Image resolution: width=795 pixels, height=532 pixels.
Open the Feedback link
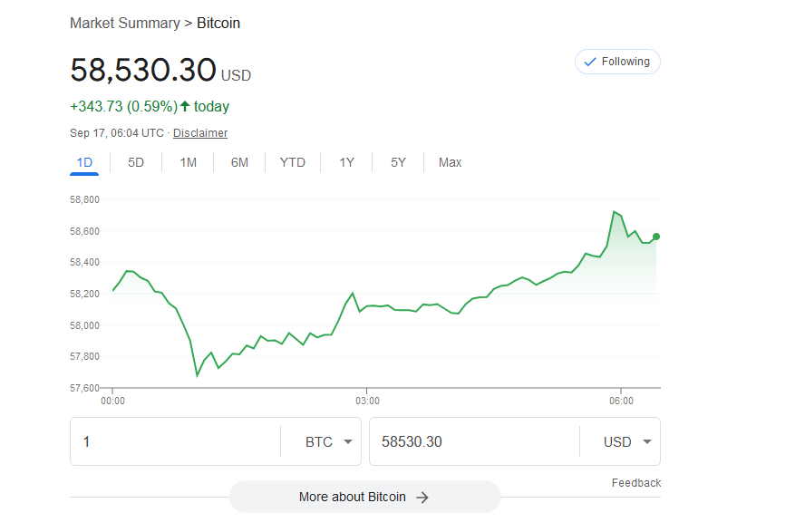pyautogui.click(x=636, y=483)
